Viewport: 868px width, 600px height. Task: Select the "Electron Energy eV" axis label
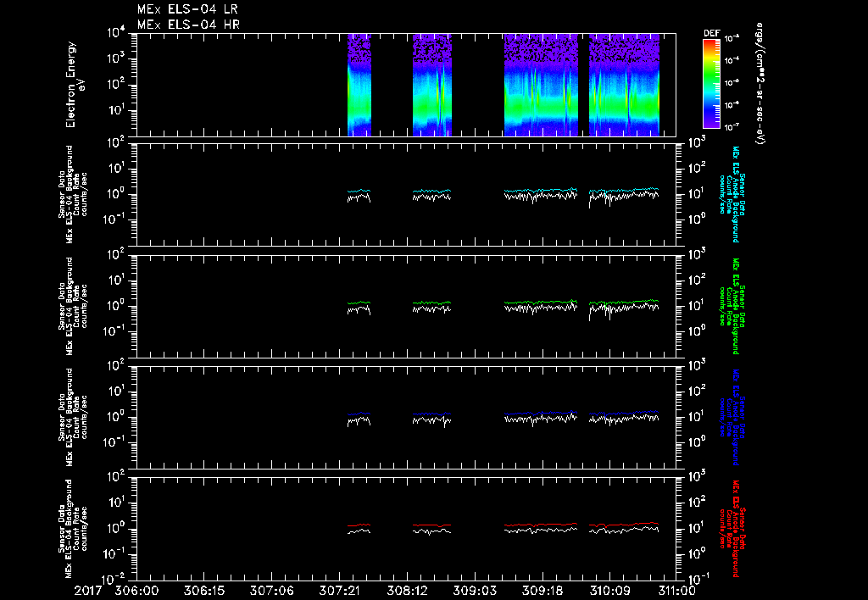(75, 85)
